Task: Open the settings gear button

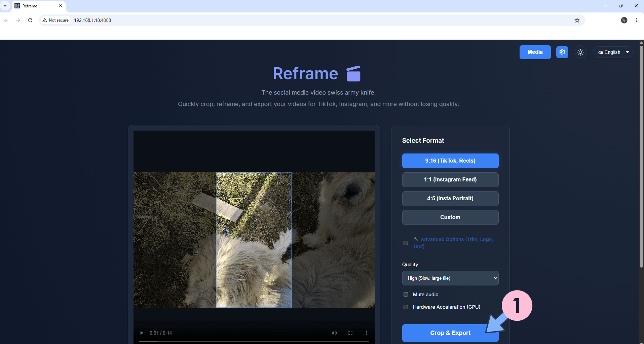Action: tap(562, 52)
